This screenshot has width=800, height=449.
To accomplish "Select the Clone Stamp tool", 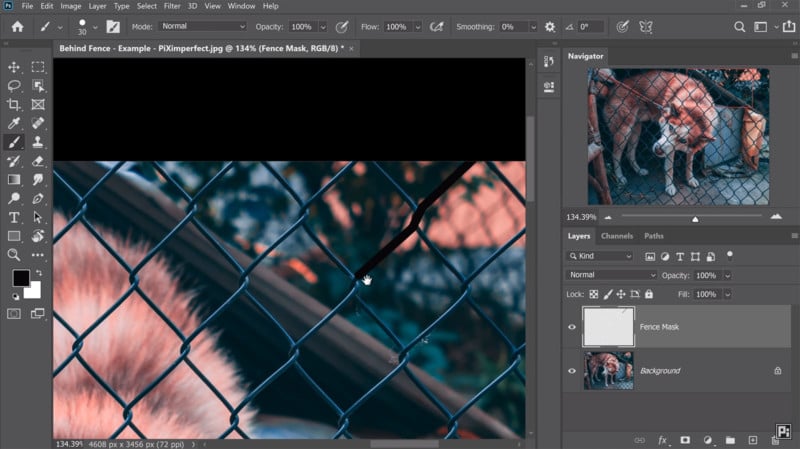I will coord(38,142).
